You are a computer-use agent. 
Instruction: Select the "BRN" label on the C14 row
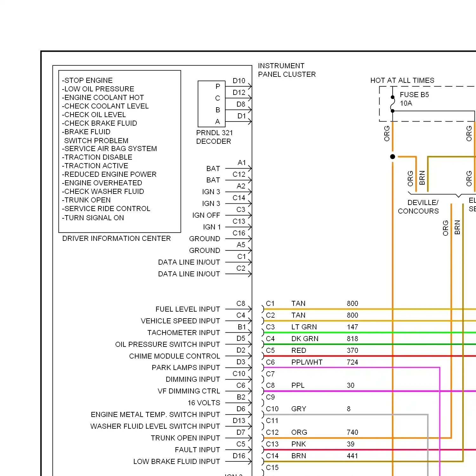(x=299, y=456)
